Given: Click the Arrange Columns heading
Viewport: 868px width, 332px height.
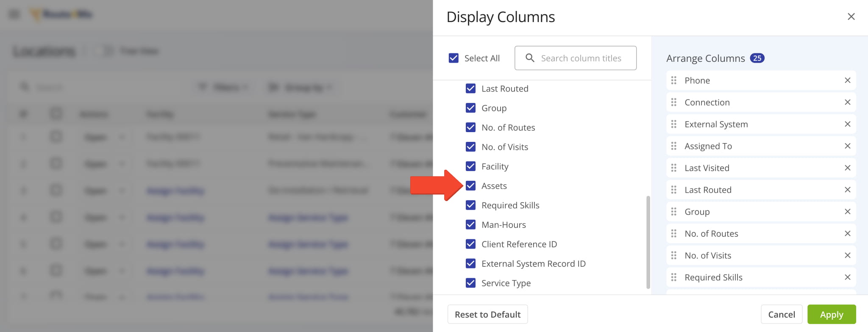Looking at the screenshot, I should (x=706, y=58).
